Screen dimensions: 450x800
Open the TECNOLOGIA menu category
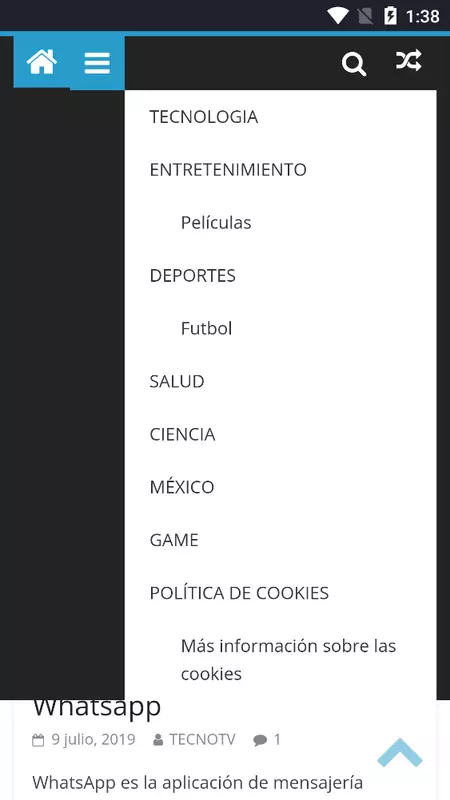point(204,117)
